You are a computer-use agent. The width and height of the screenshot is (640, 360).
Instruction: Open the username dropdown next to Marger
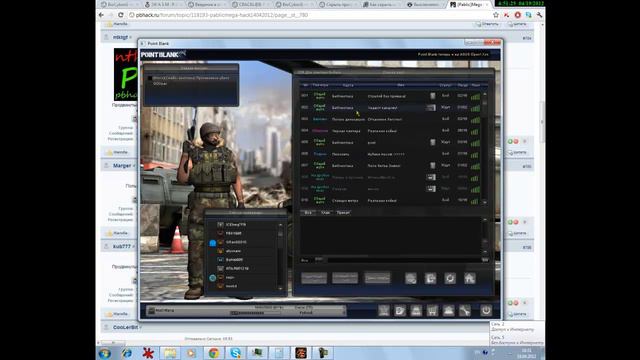[x=134, y=166]
